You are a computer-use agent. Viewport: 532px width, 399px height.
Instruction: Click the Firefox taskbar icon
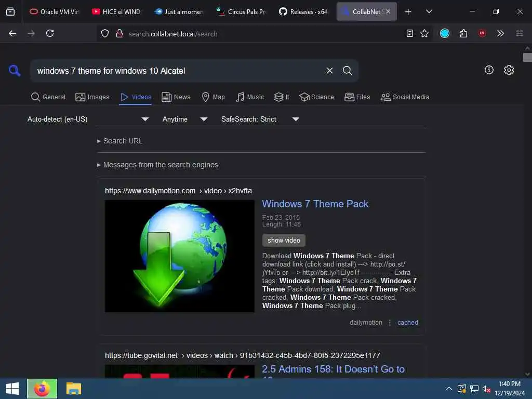tap(42, 389)
